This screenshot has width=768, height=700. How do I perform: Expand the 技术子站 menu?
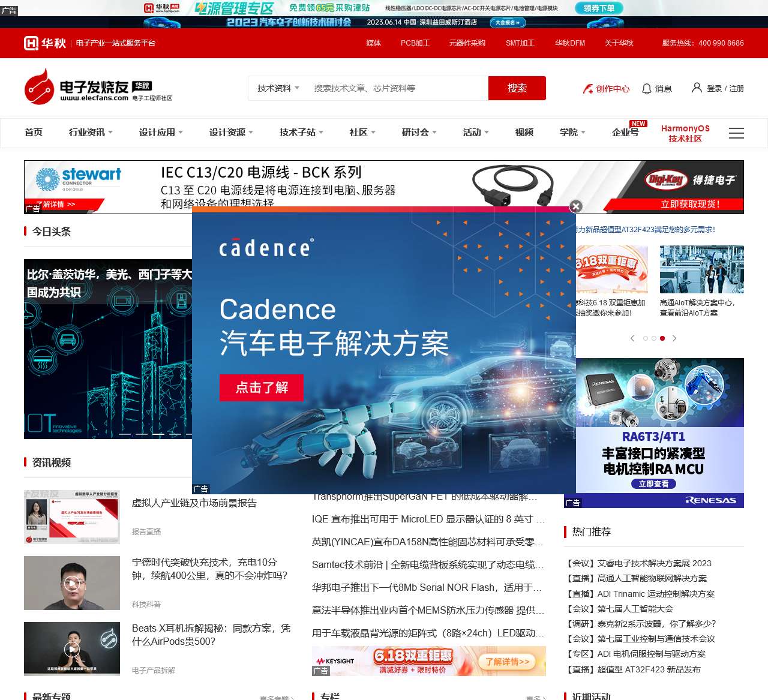tap(301, 133)
